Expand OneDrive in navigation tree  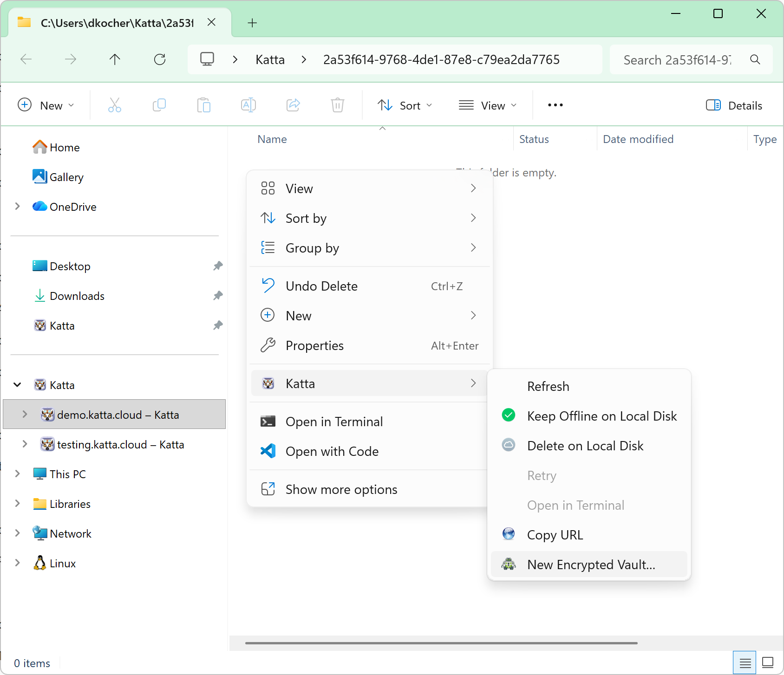pos(17,207)
